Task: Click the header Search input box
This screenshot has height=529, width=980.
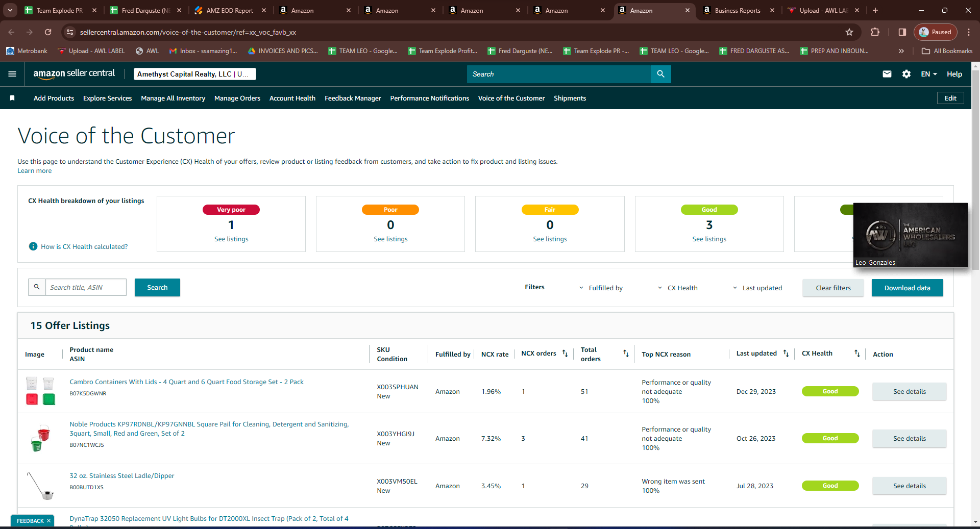Action: coord(559,74)
